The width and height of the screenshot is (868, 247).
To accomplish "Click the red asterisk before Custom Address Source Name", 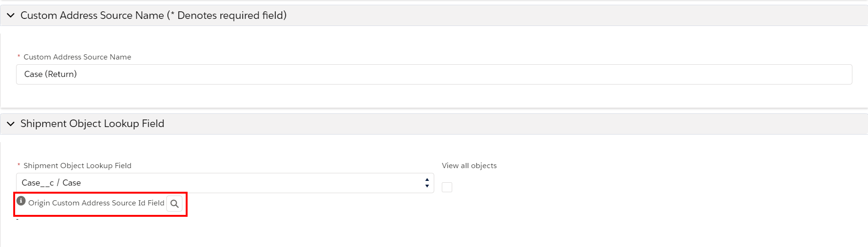I will point(19,57).
